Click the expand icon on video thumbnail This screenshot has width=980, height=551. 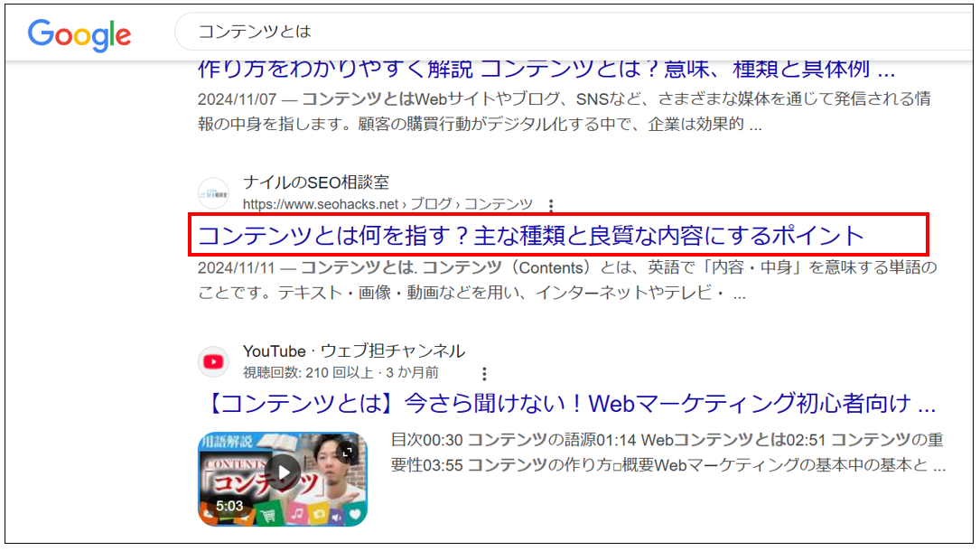pyautogui.click(x=348, y=451)
